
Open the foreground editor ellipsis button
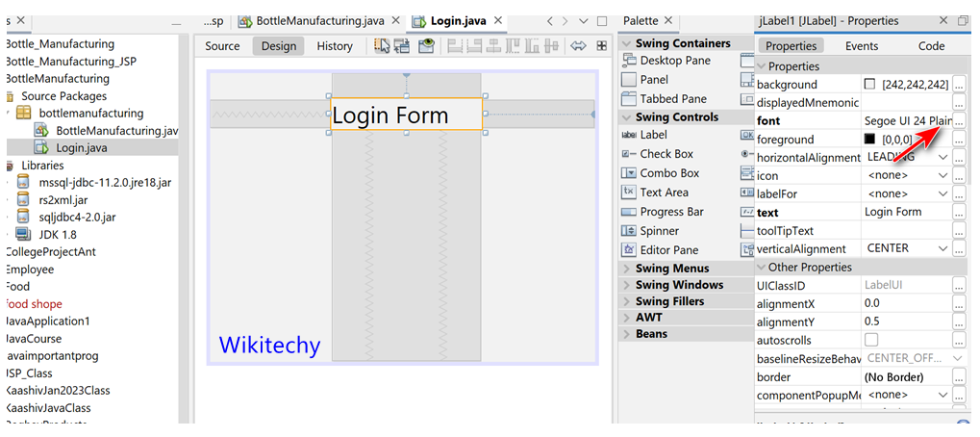coord(960,140)
